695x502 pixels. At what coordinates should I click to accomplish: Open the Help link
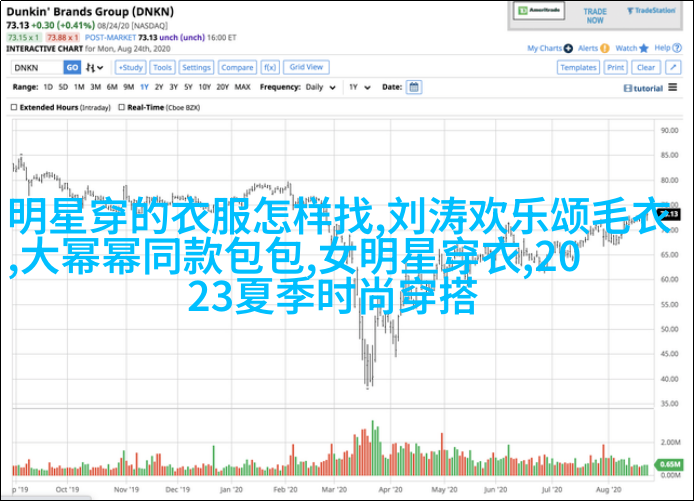[x=662, y=48]
